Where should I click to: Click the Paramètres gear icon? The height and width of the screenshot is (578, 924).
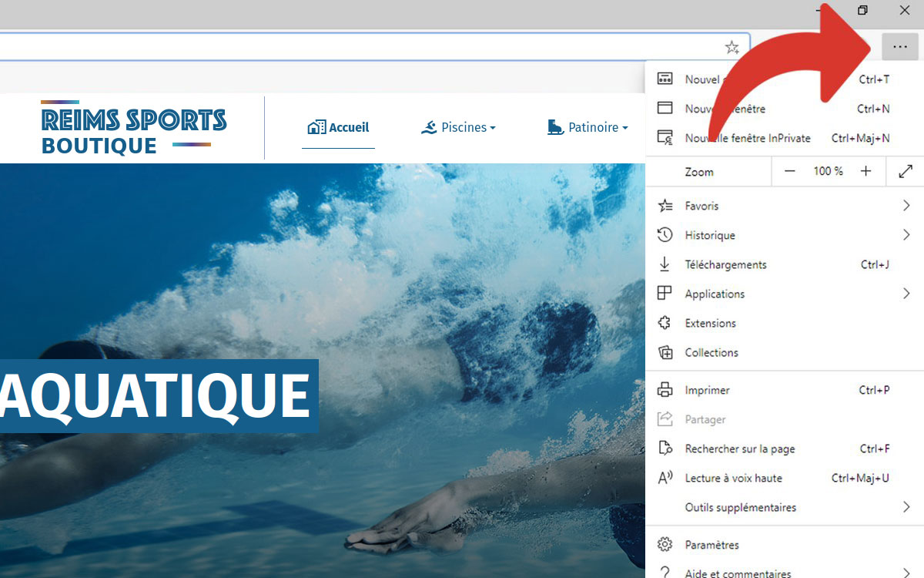point(665,545)
